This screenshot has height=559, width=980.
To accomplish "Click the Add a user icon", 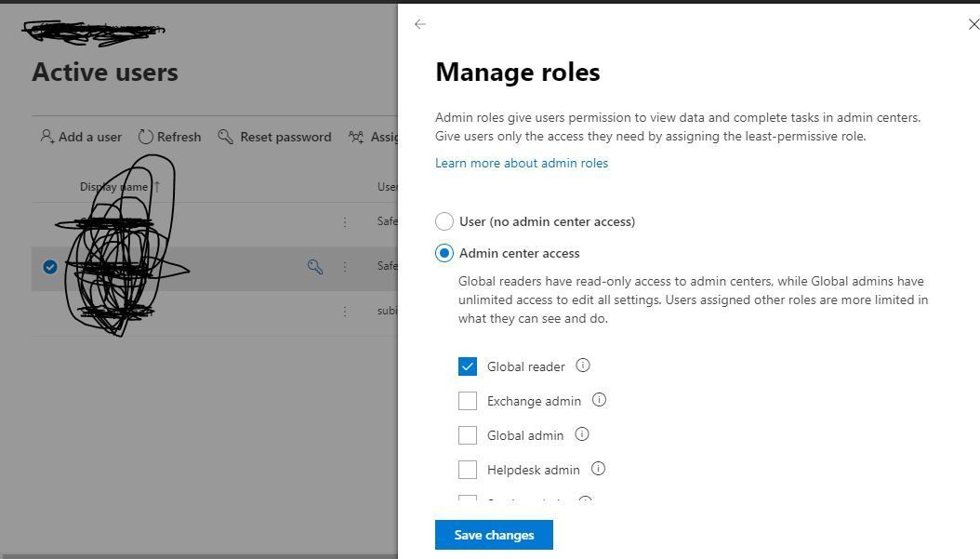I will tap(48, 137).
